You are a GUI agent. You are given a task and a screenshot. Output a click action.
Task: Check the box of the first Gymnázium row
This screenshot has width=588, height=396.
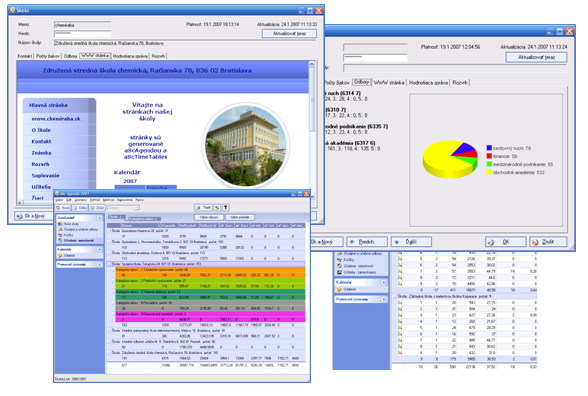[x=109, y=231]
